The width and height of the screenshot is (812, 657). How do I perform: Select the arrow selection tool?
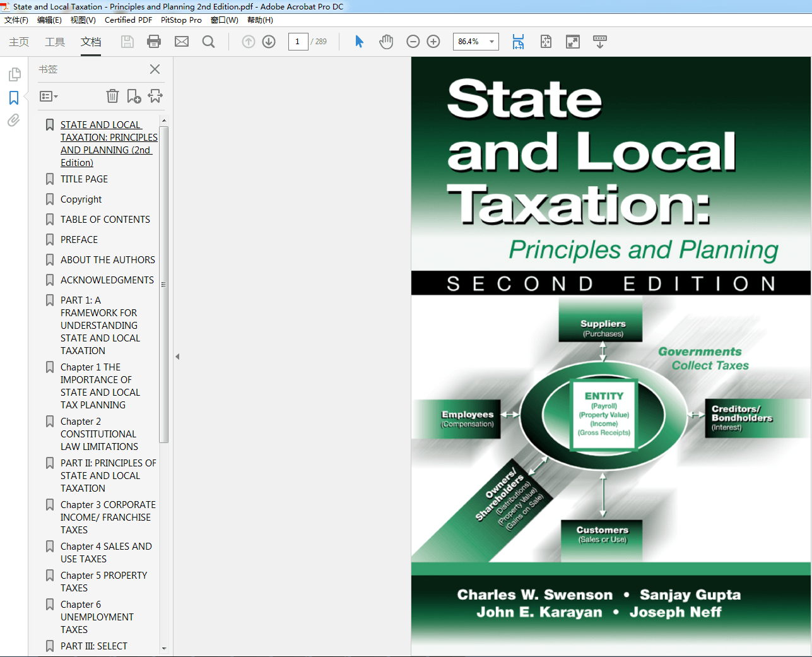[x=359, y=42]
